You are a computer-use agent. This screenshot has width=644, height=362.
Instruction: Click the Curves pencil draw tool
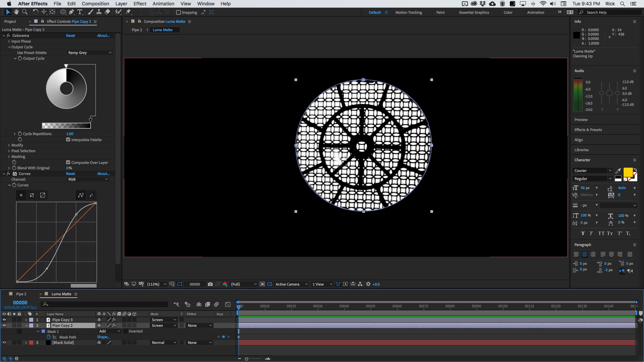pyautogui.click(x=91, y=195)
